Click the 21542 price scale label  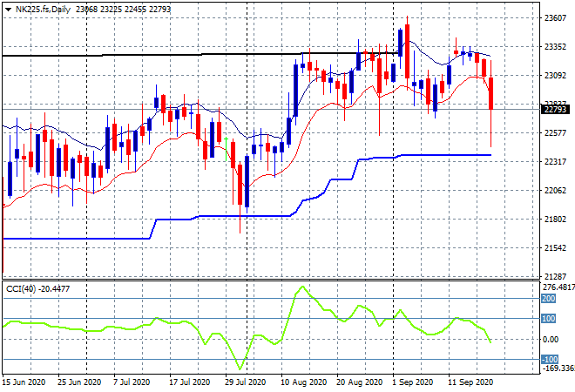555,248
